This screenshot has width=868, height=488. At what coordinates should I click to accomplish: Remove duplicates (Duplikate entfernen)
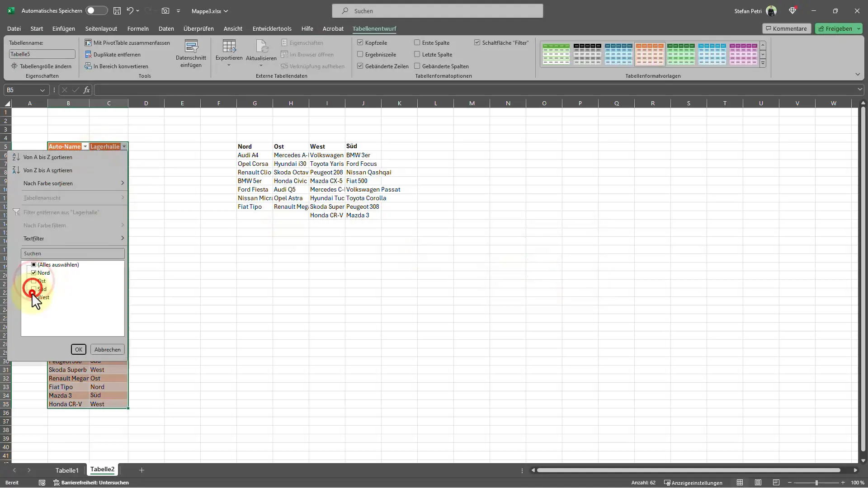(x=113, y=54)
